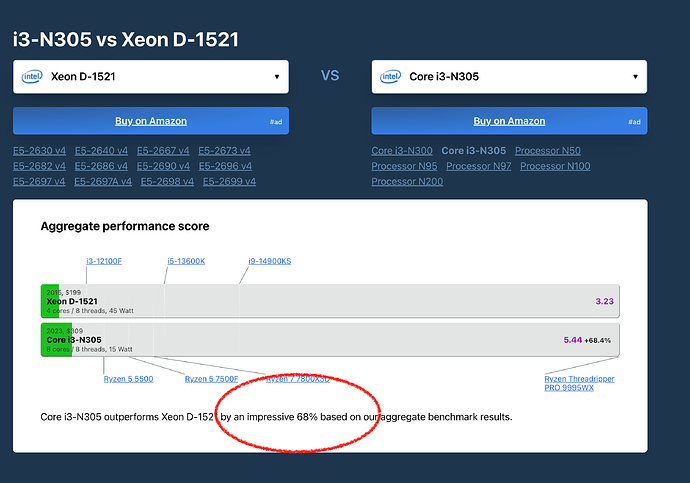Click the right Buy on Amazon button
This screenshot has width=690, height=483.
(509, 121)
